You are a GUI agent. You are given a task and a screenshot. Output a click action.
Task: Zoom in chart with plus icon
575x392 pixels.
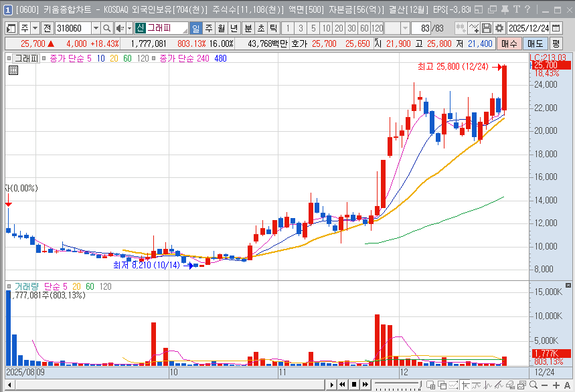pyautogui.click(x=556, y=385)
